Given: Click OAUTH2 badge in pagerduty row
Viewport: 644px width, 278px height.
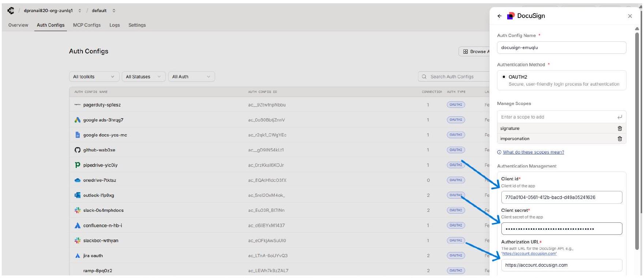Looking at the screenshot, I should [456, 105].
